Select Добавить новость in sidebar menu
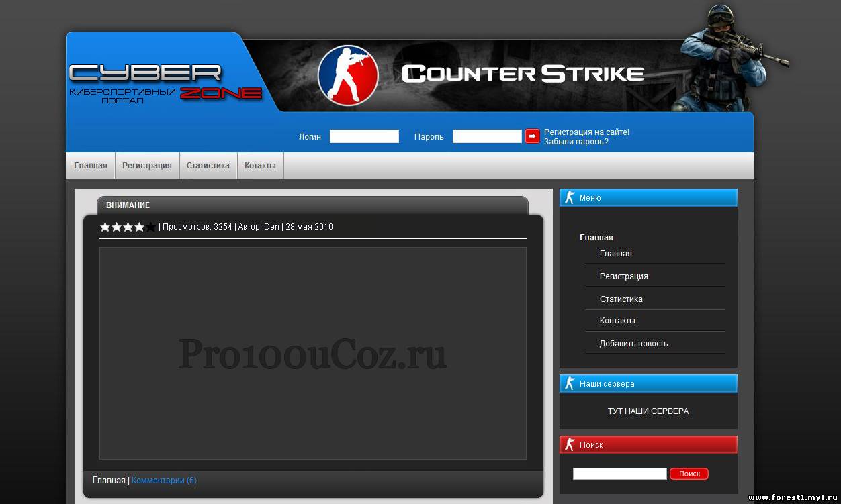Viewport: 841px width, 504px height. pos(633,344)
